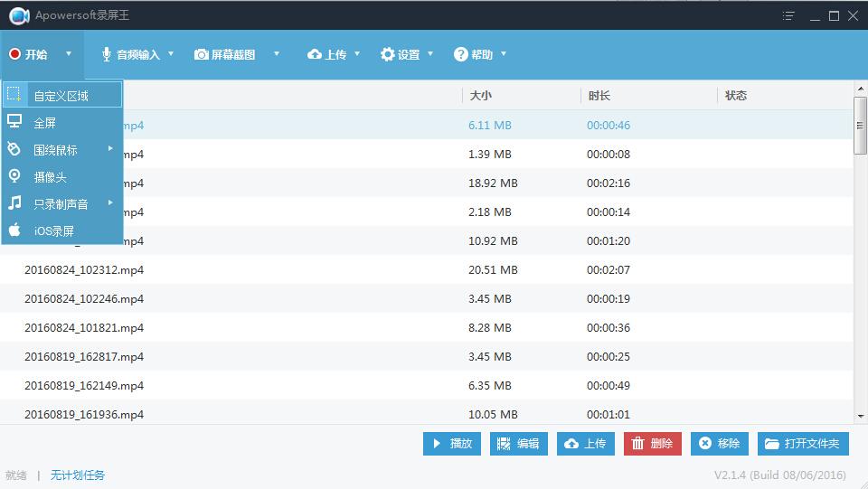The image size is (868, 489).
Task: Expand the 开始 dropdown arrow
Action: coord(69,53)
